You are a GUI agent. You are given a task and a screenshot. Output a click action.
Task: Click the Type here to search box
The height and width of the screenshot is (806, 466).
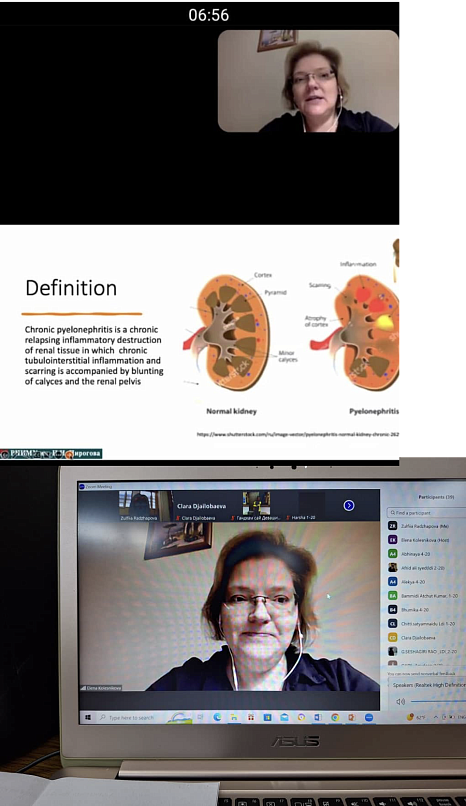coord(131,718)
